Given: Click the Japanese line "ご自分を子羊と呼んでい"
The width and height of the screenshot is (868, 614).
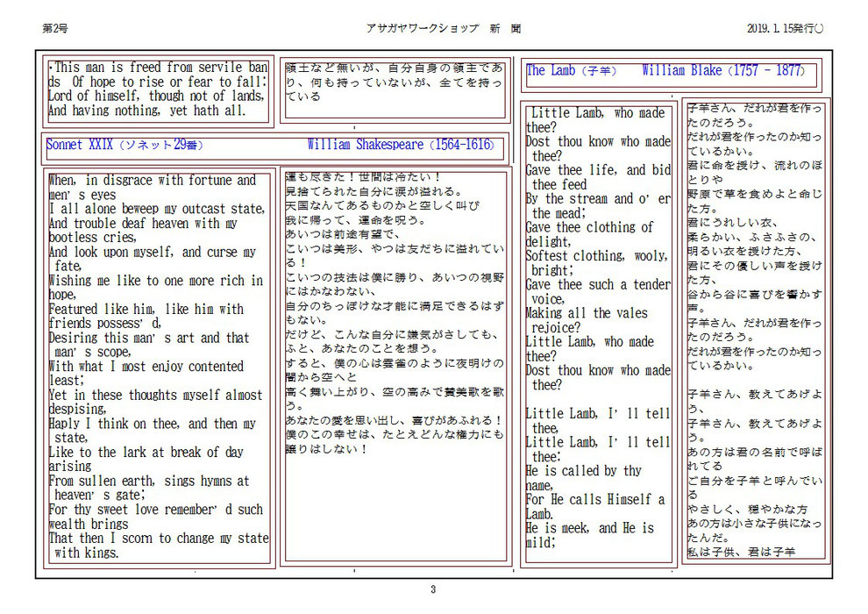Looking at the screenshot, I should click(755, 482).
